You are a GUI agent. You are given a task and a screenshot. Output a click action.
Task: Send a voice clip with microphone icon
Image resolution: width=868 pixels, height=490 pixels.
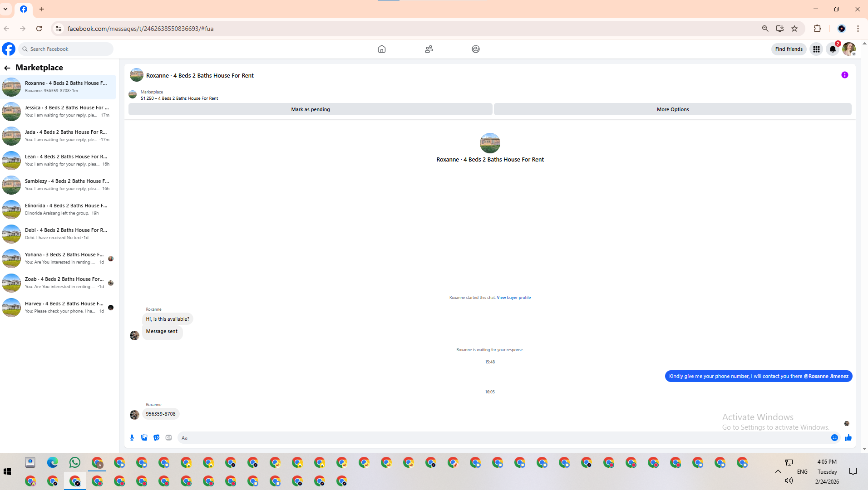click(132, 438)
